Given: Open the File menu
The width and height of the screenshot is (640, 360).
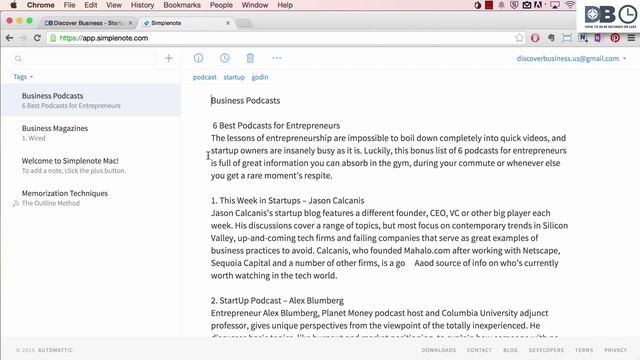Looking at the screenshot, I should click(x=69, y=5).
